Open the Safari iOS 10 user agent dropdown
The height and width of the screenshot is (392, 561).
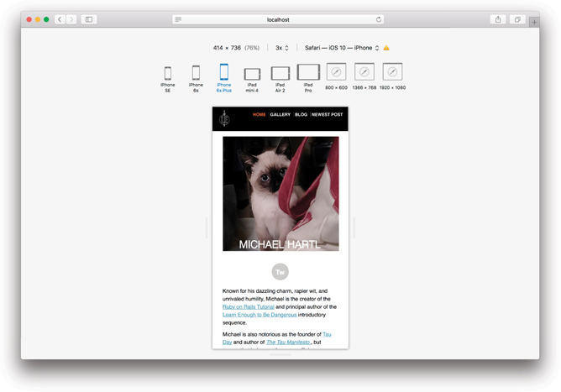tap(342, 48)
